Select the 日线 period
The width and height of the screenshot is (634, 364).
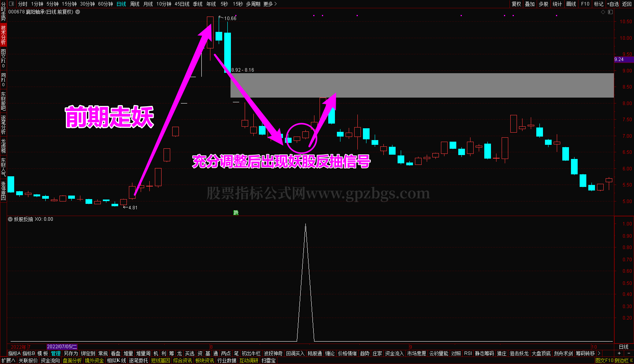point(121,4)
